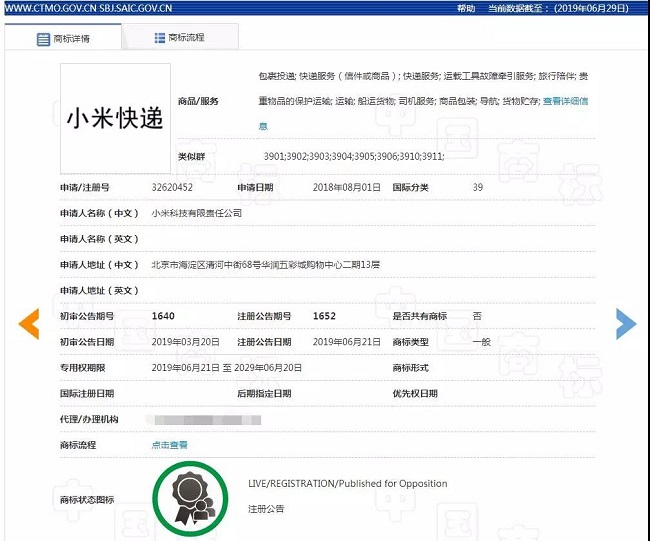Image resolution: width=650 pixels, height=541 pixels.
Task: Click the exclusive rights period 2019年06月21日 至 2029年06月20日
Action: point(226,368)
